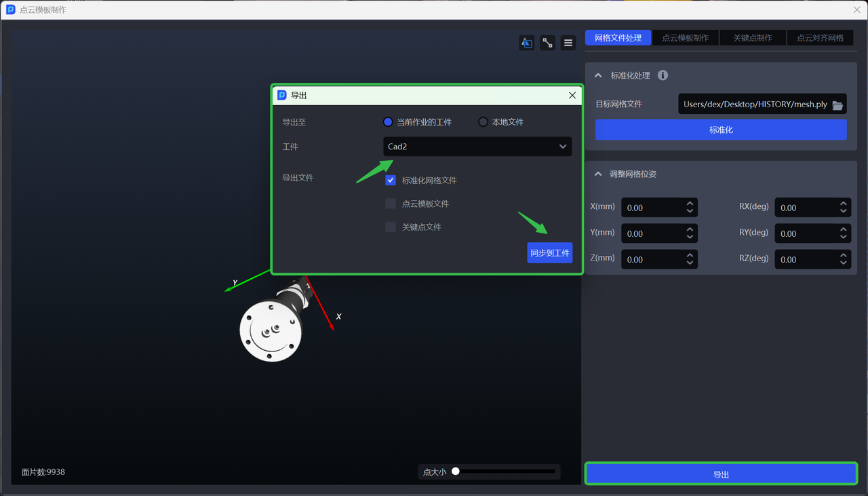Viewport: 868px width, 496px height.
Task: Uncheck the 标准化网格文件 checkbox
Action: point(391,180)
